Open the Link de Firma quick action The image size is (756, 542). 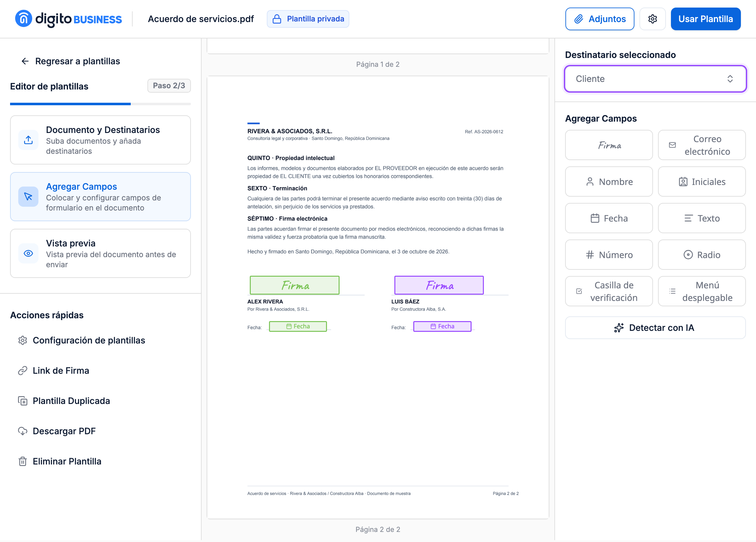pyautogui.click(x=61, y=371)
